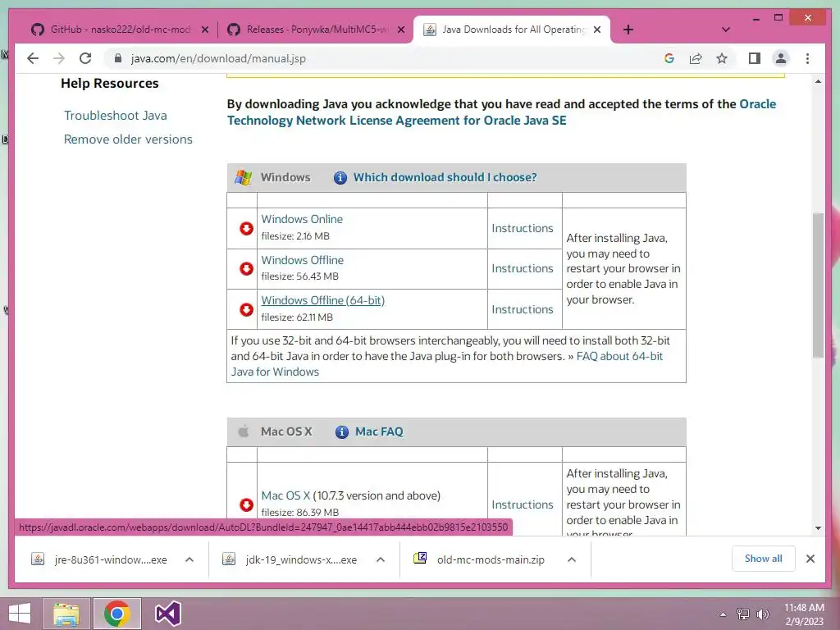Download Mac OS X installer link

point(285,495)
